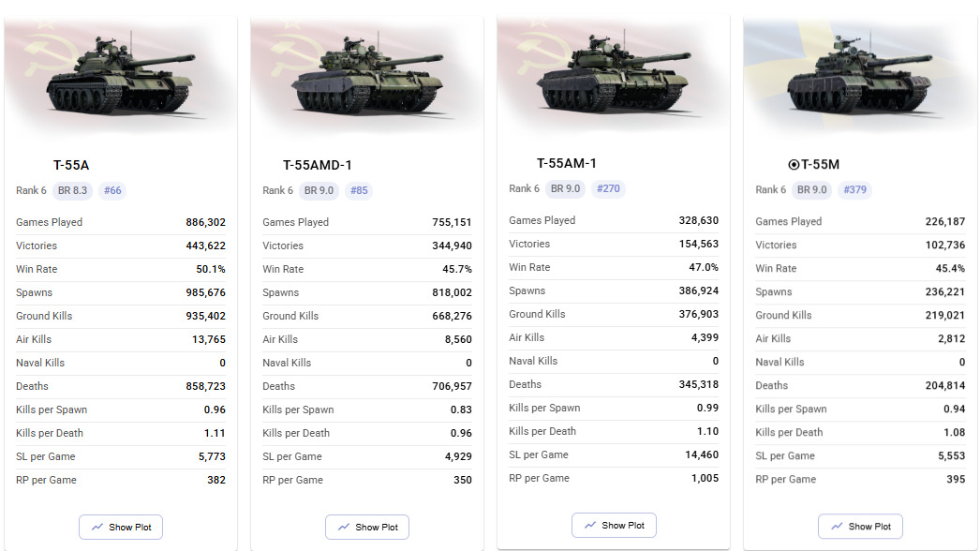
Task: Select the BR 9.0 badge on T-55AMD-1
Action: pyautogui.click(x=319, y=190)
